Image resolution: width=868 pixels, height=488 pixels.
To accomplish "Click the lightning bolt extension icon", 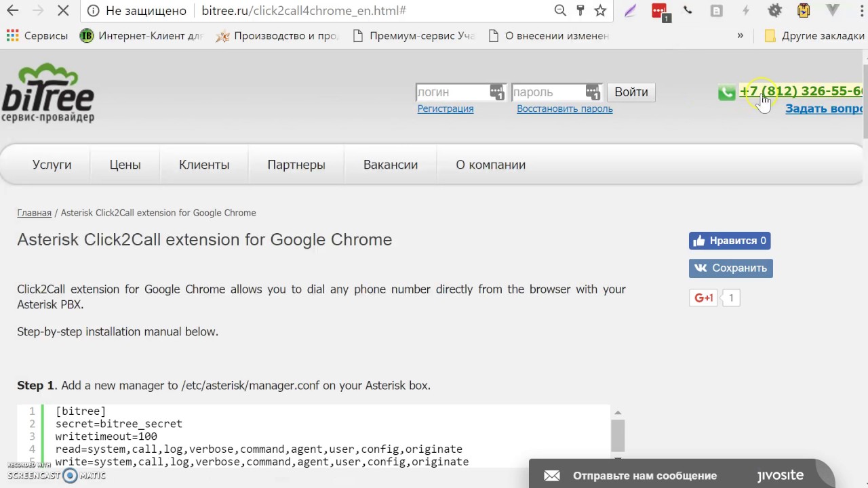I will coord(746,10).
